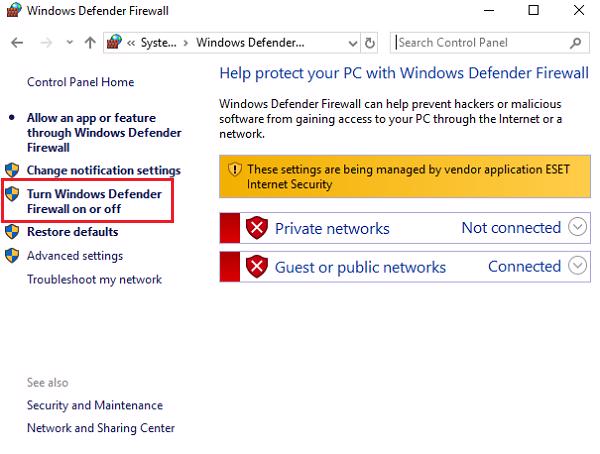Click the Back navigation arrow
This screenshot has width=600, height=454.
click(x=17, y=43)
